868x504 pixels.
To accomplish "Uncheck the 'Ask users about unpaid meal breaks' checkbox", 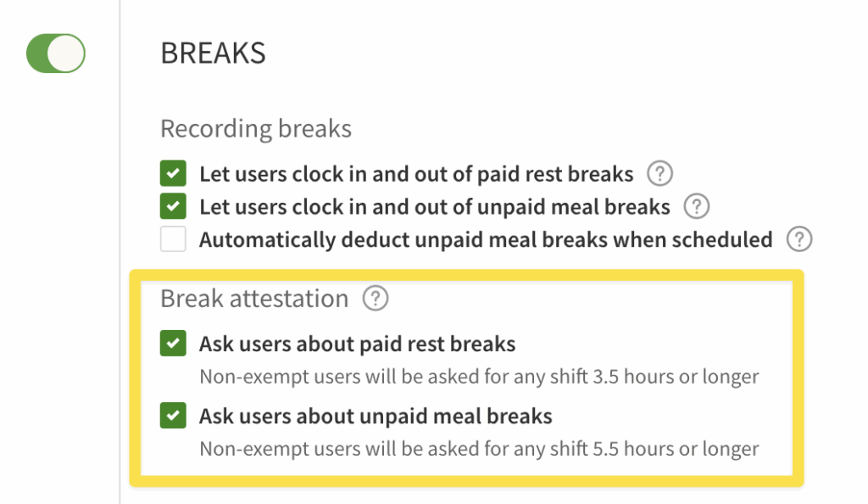I will (x=173, y=417).
